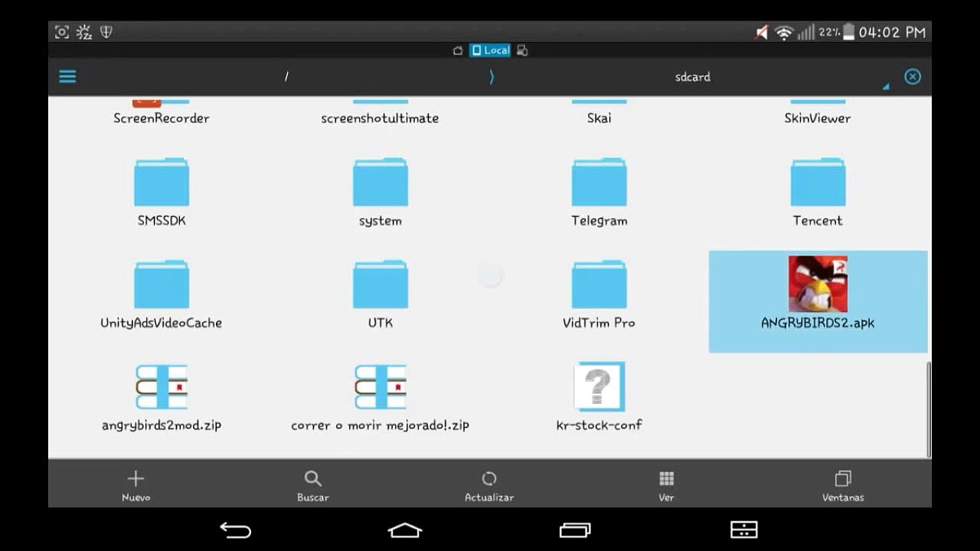Tap the Actualizar refresh button
The width and height of the screenshot is (980, 551).
coord(489,485)
